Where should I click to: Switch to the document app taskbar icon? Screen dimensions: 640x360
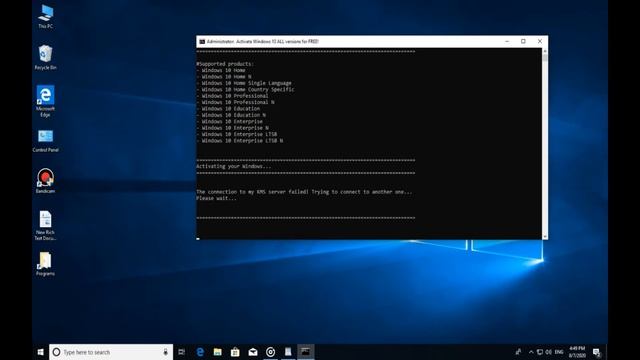point(288,352)
